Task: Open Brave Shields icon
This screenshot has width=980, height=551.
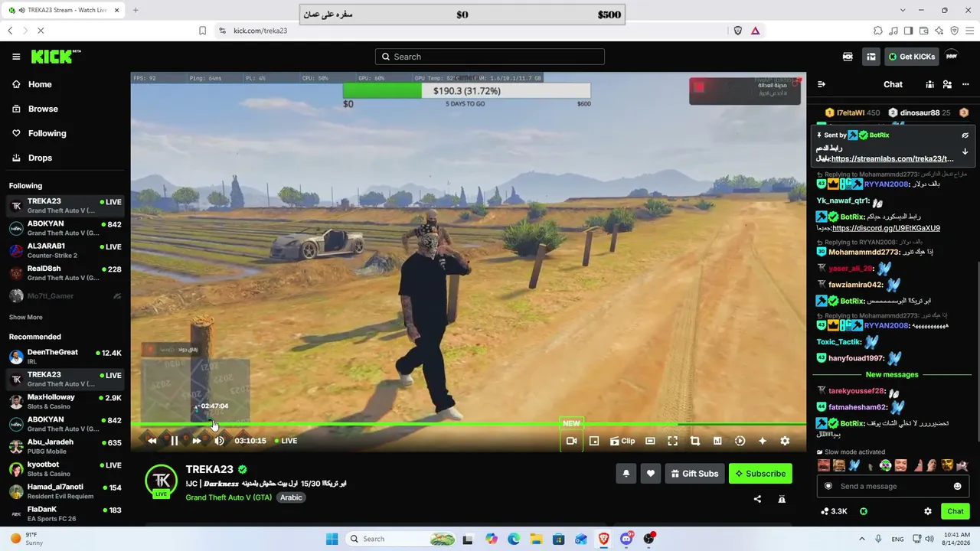Action: coord(738,31)
